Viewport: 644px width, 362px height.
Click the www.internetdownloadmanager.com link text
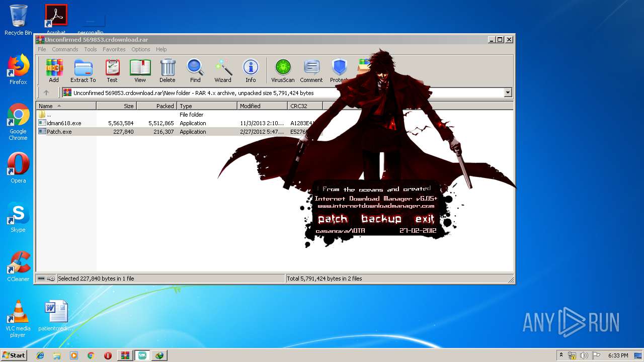(x=376, y=206)
